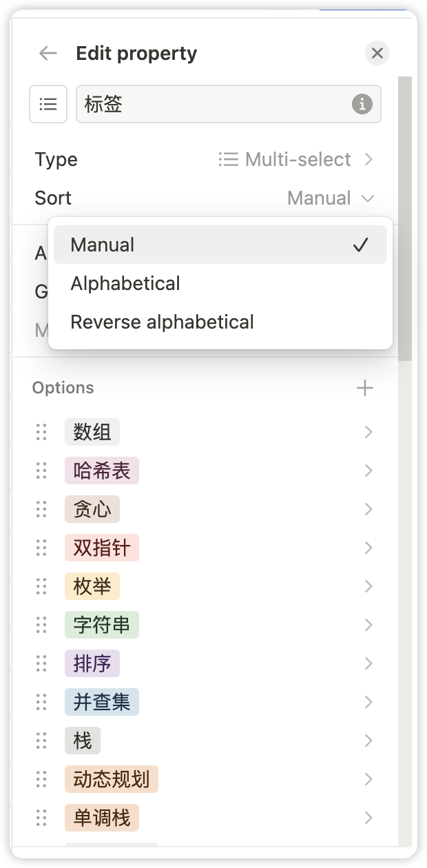Choose Alphabetical sort order
Screen dimensions: 427x868
(125, 283)
